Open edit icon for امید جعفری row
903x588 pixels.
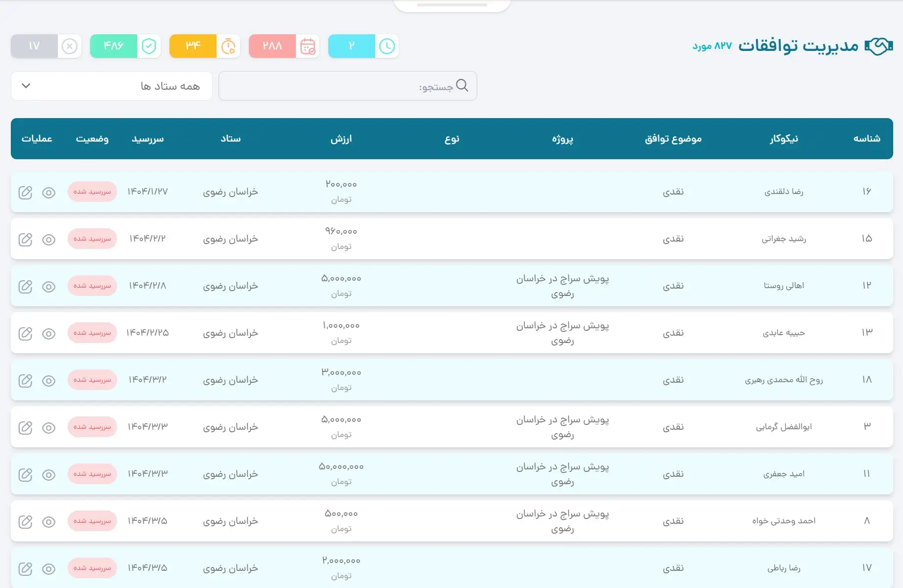click(x=25, y=475)
